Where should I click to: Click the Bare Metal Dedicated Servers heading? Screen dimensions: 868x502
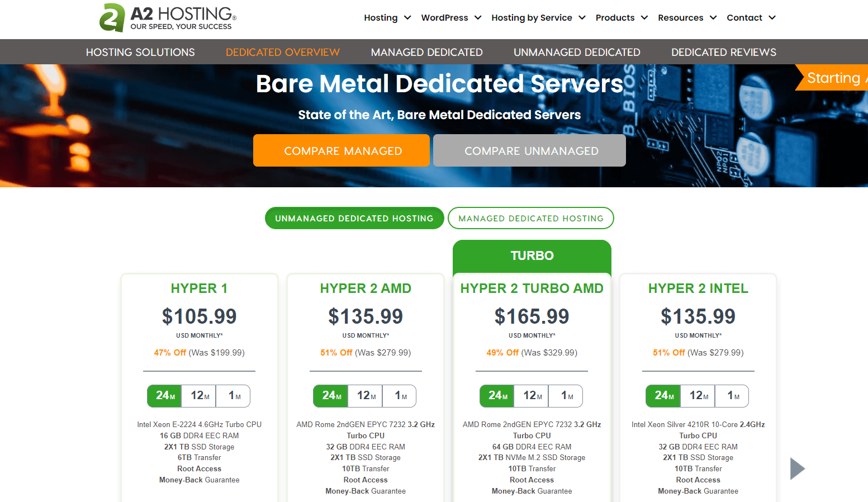pyautogui.click(x=439, y=84)
